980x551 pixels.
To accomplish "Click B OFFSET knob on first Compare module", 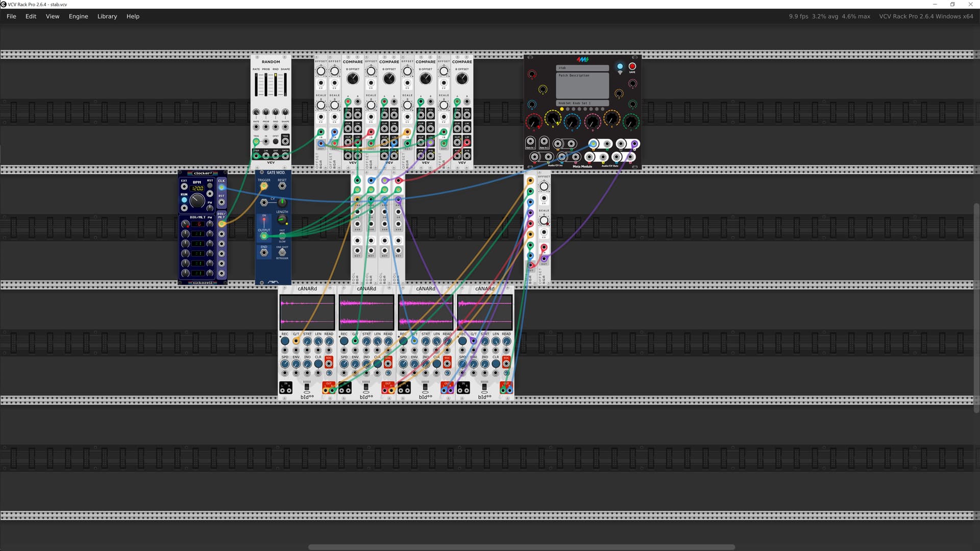I will click(353, 79).
